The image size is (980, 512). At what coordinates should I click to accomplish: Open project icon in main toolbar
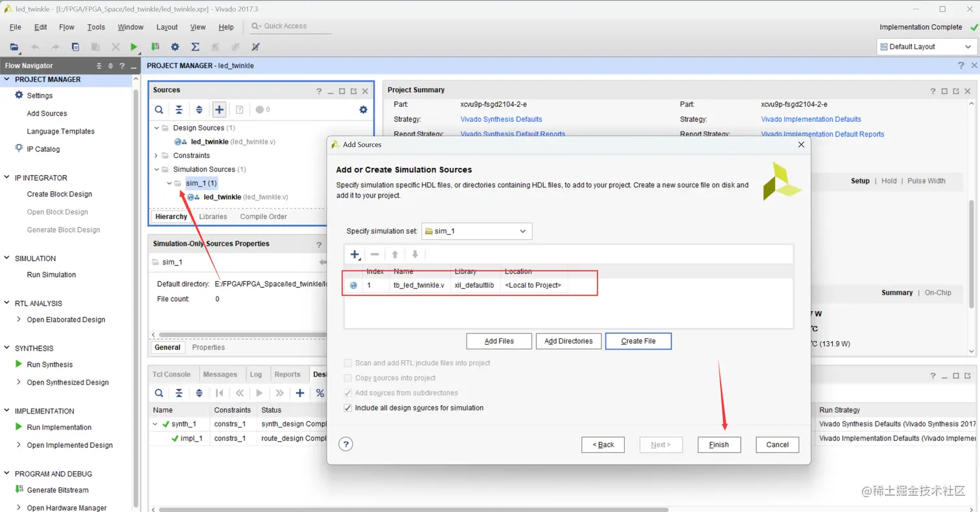14,47
